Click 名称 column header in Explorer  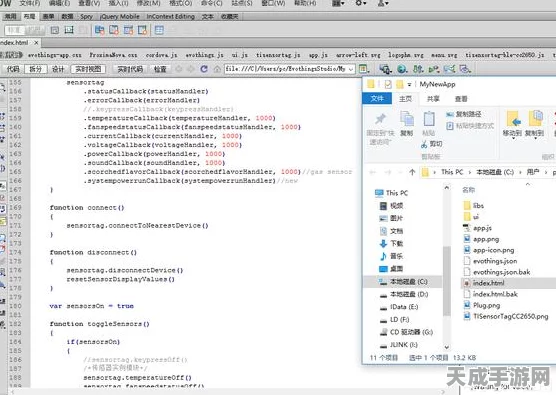(x=468, y=190)
